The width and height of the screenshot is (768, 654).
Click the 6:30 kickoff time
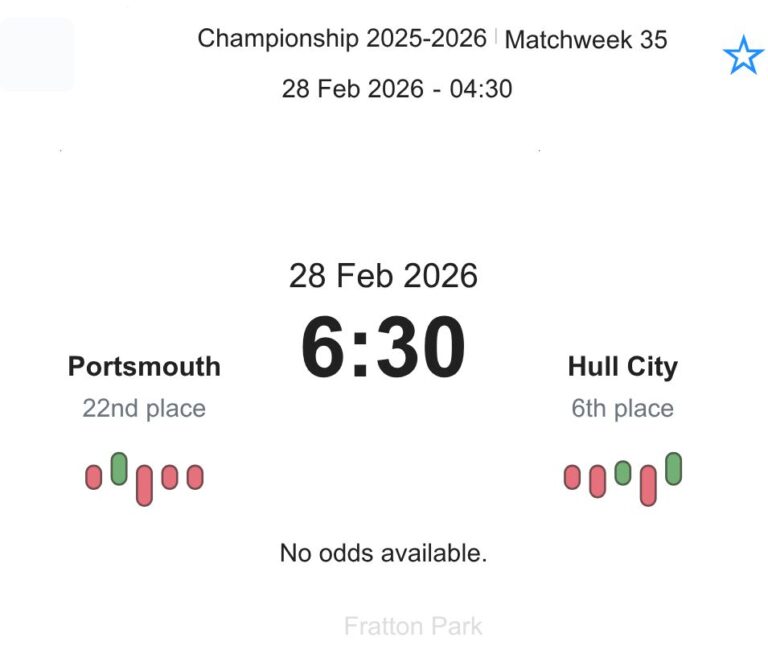tap(383, 347)
